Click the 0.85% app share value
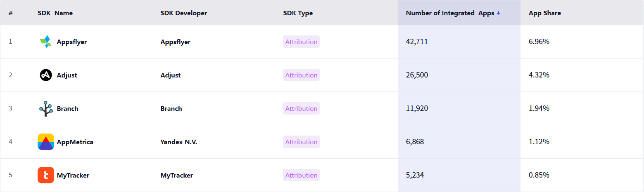The height and width of the screenshot is (192, 644). (x=539, y=175)
